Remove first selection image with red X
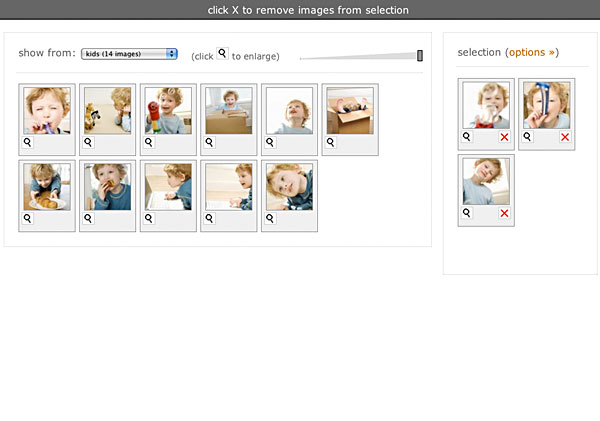Screen dimensions: 600x421 504,136
